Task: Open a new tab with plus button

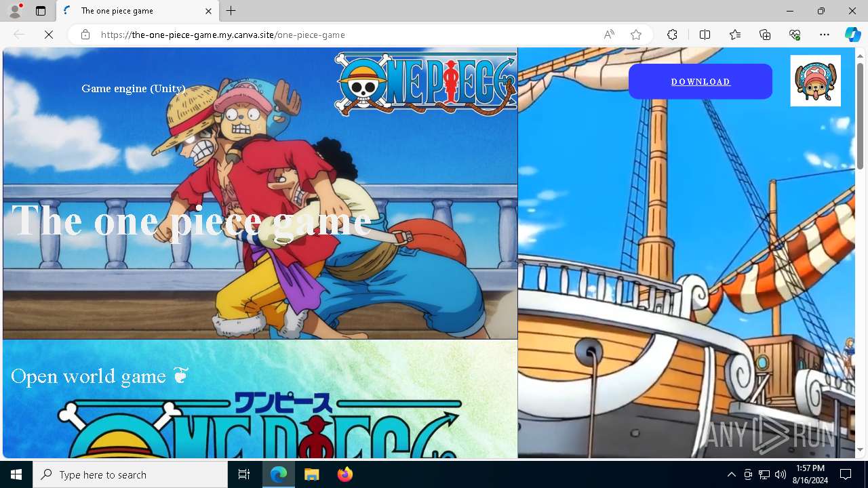Action: point(231,11)
